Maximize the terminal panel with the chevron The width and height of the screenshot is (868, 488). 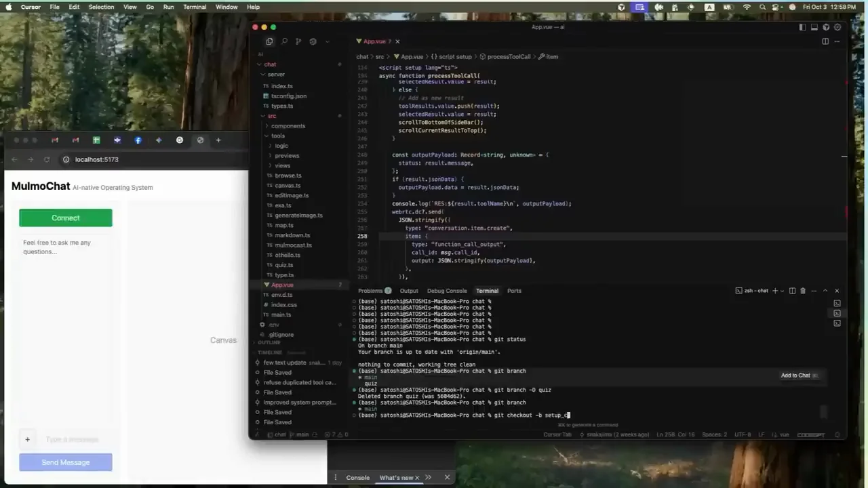[825, 291]
